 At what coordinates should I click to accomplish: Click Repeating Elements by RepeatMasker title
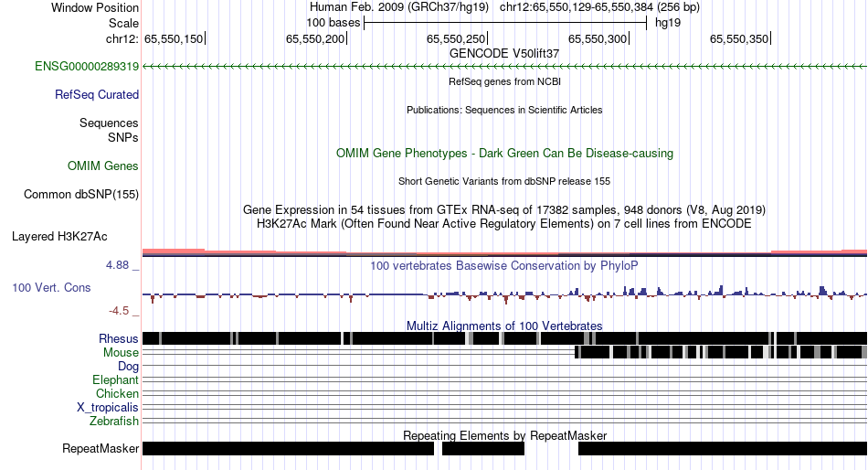click(504, 435)
